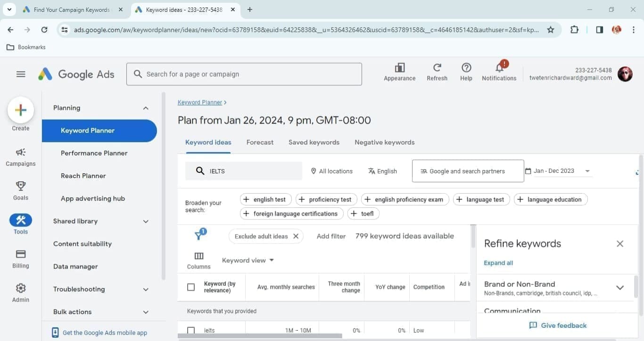Check the ielts keyword row checkbox
Image resolution: width=644 pixels, height=341 pixels.
[191, 331]
